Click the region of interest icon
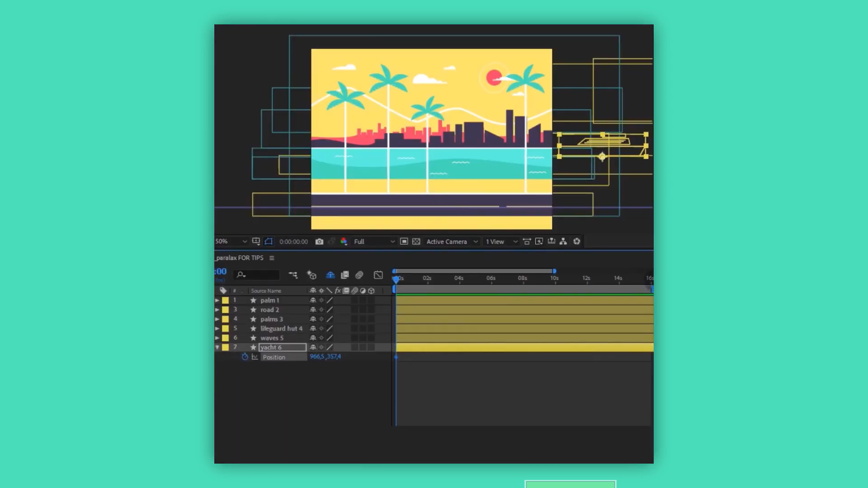The image size is (868, 488). click(404, 242)
